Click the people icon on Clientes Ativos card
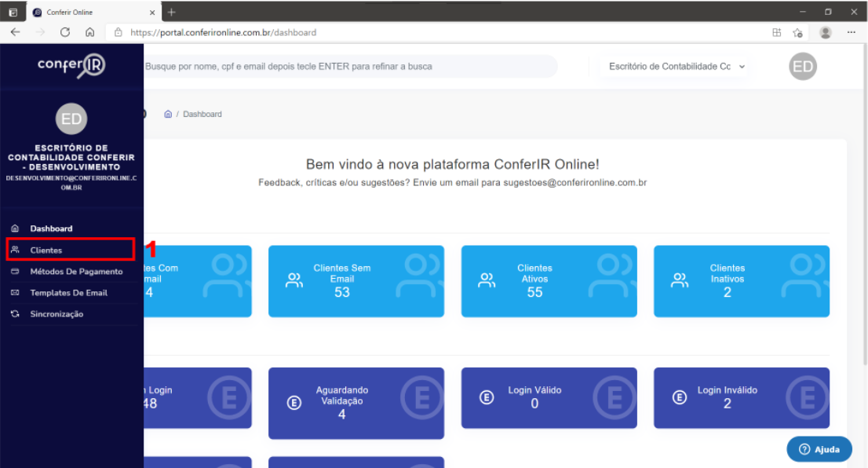868x468 pixels. pyautogui.click(x=487, y=280)
